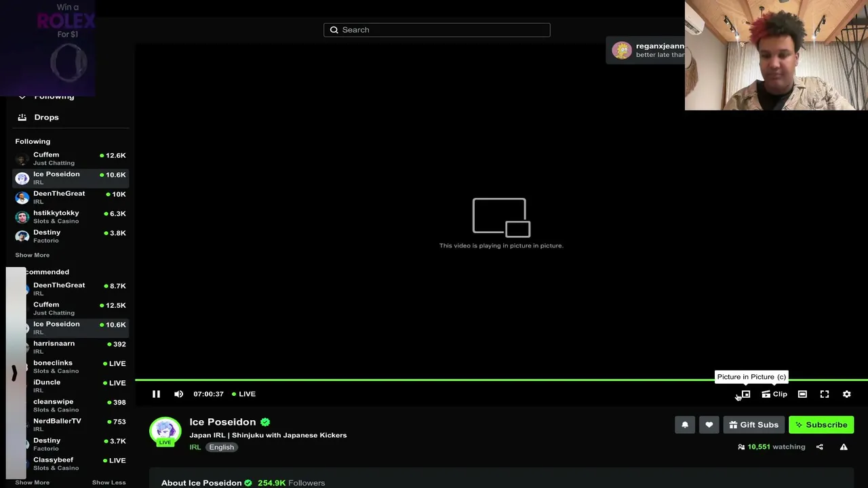Click Destiny's avatar in Following list

click(x=22, y=236)
